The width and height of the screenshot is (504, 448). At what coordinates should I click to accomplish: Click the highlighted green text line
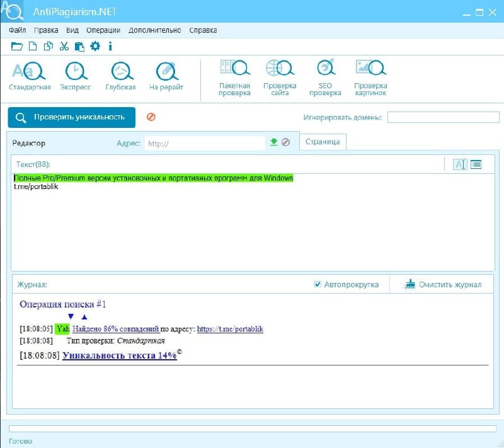154,178
